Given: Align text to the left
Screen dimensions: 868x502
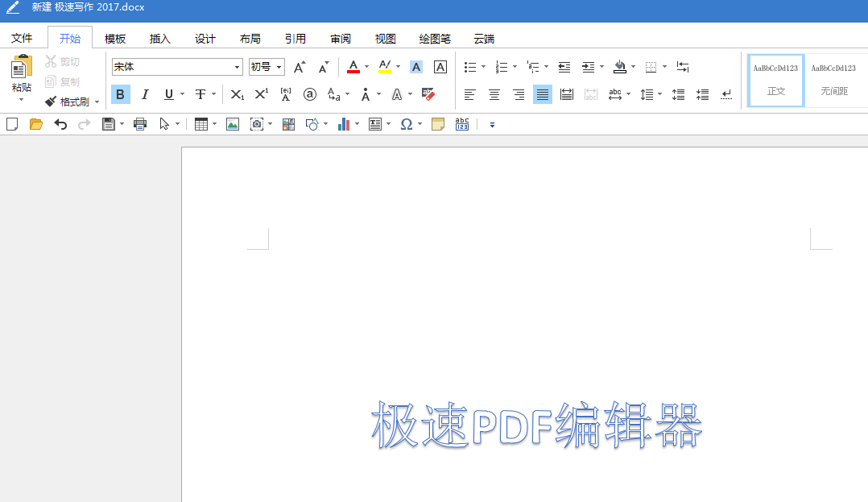Looking at the screenshot, I should pos(469,95).
